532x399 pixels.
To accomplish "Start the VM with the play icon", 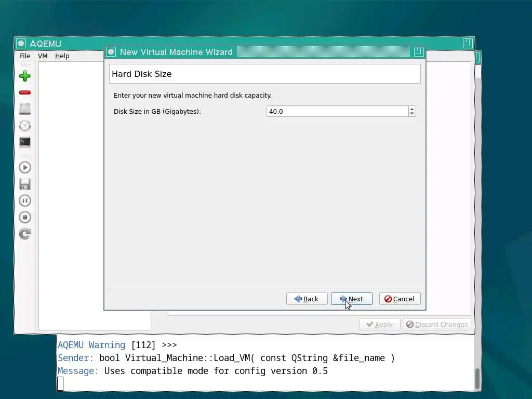I will pos(25,167).
